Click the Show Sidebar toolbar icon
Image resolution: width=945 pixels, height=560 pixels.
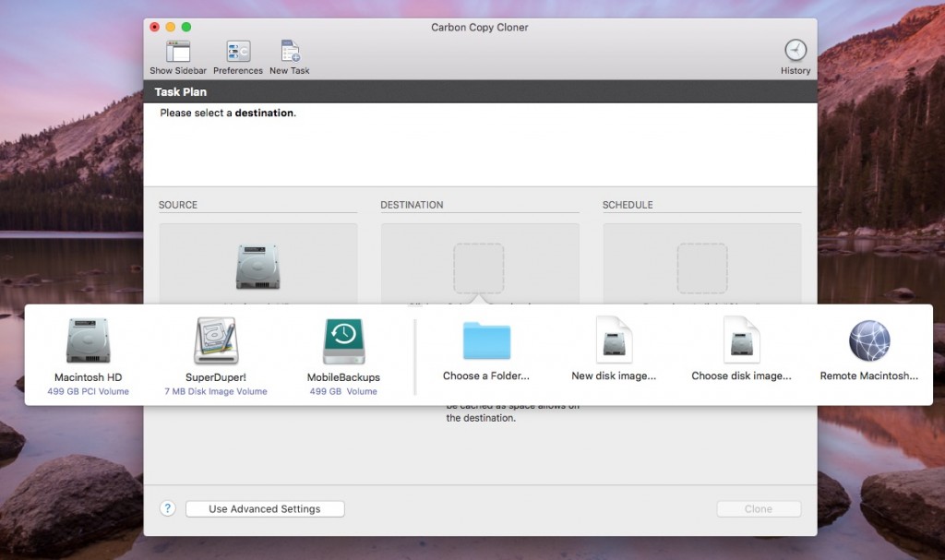[x=178, y=52]
